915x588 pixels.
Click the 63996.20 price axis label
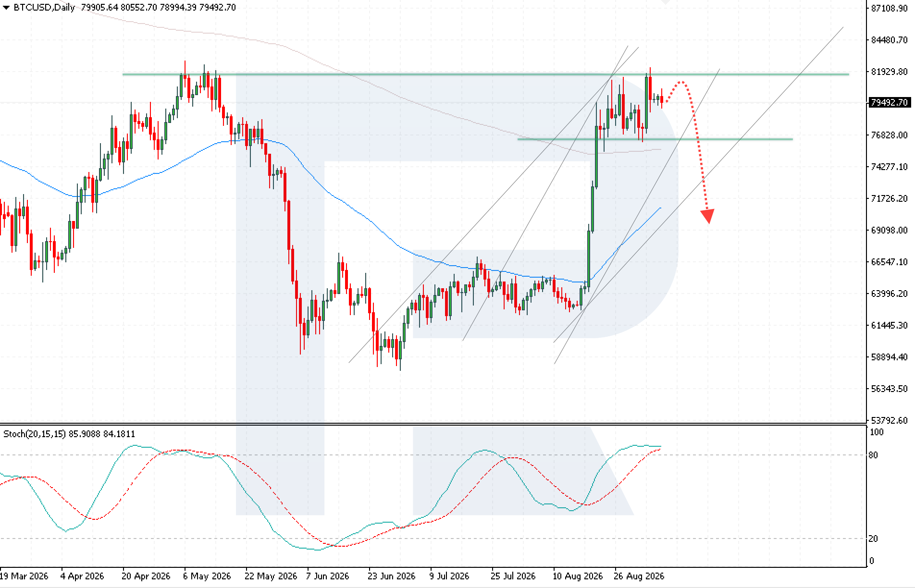coord(890,294)
